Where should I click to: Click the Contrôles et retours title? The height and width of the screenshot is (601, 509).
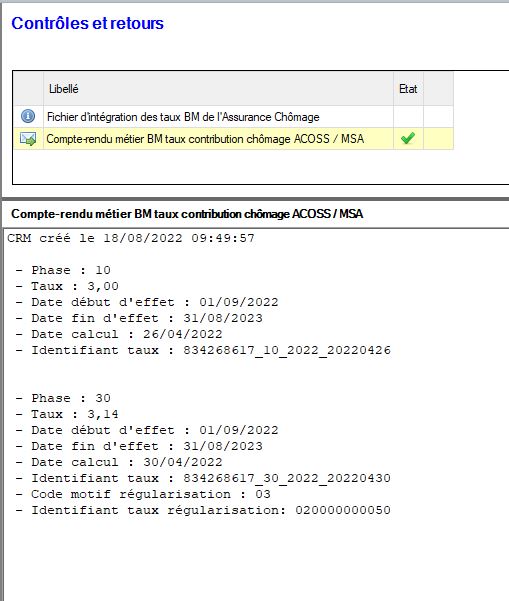pyautogui.click(x=87, y=23)
